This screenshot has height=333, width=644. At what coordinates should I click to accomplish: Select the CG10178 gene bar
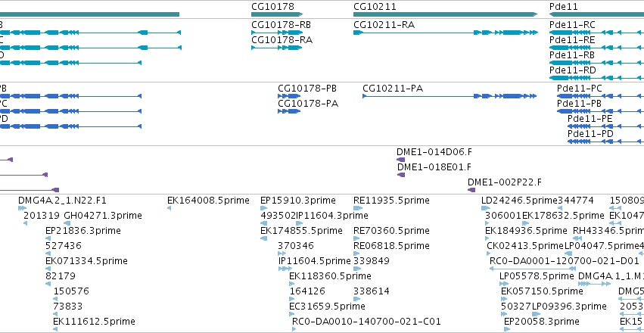(277, 14)
